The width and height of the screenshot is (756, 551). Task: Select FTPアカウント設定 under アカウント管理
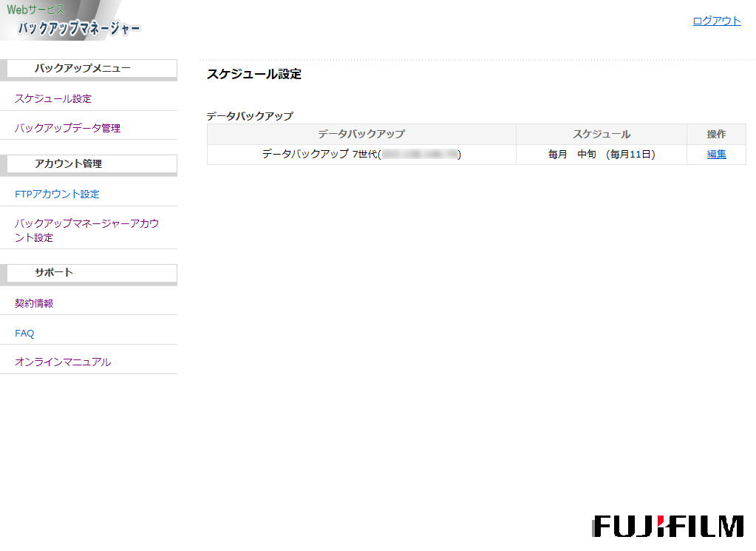56,194
